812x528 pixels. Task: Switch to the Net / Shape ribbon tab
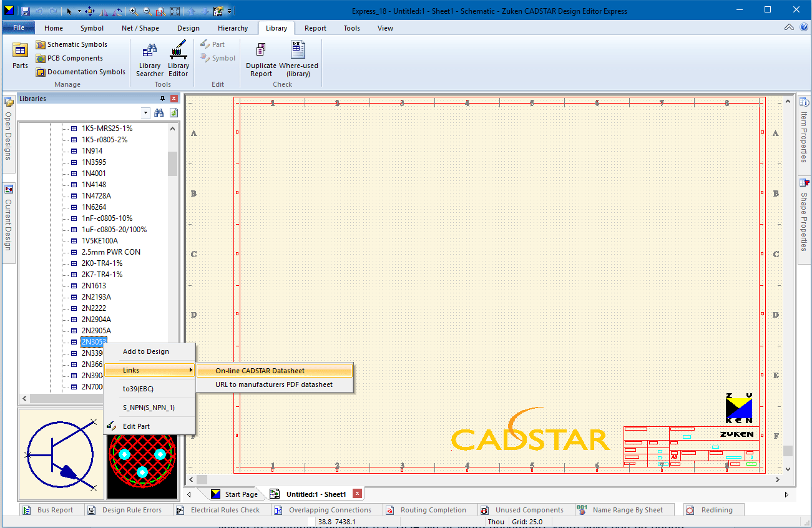(x=140, y=28)
